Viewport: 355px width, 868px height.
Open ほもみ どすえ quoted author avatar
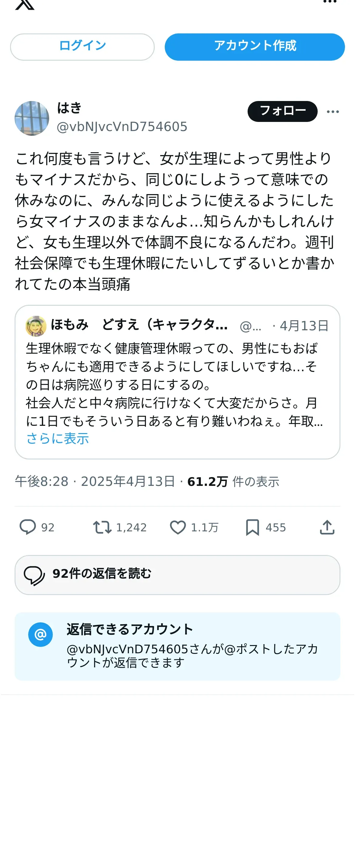tap(36, 326)
